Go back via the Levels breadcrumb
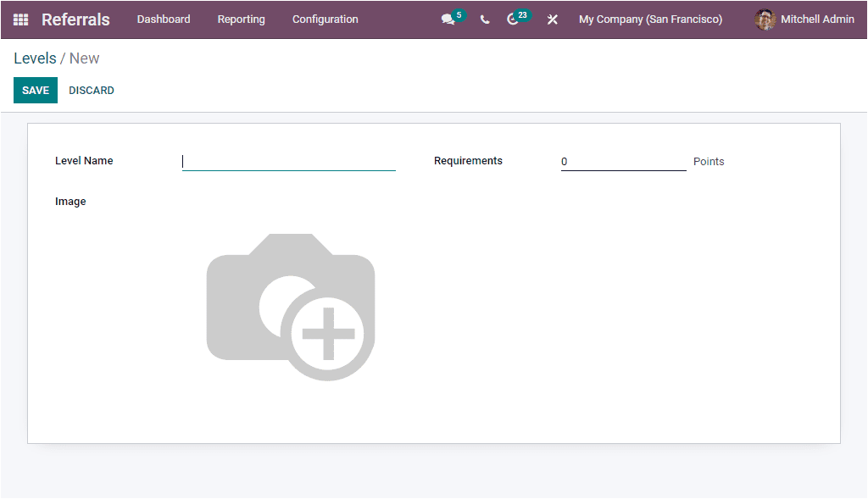Screen dimensions: 868x499 pos(35,58)
